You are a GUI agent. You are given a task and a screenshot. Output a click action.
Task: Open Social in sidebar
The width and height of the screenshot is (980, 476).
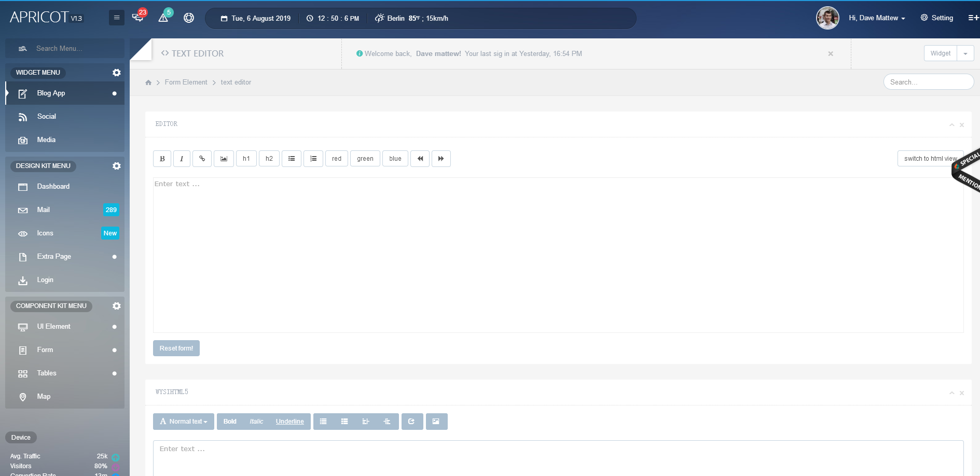point(65,117)
